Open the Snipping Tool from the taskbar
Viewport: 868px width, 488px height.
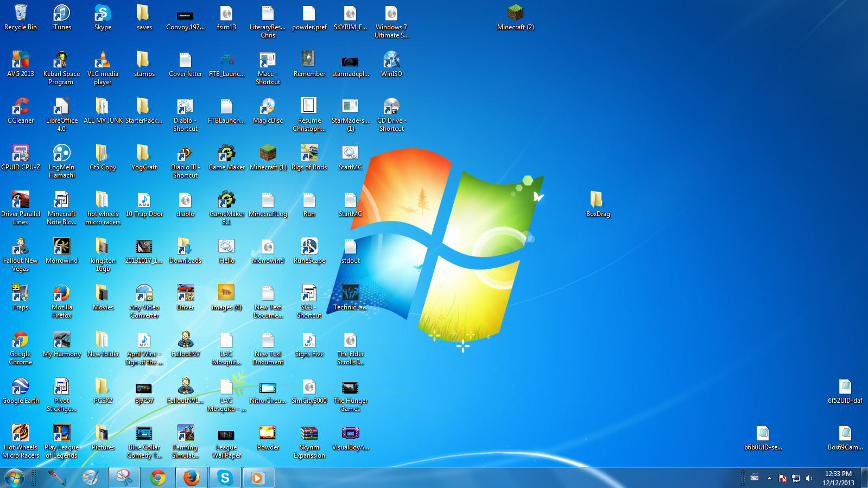coord(124,478)
